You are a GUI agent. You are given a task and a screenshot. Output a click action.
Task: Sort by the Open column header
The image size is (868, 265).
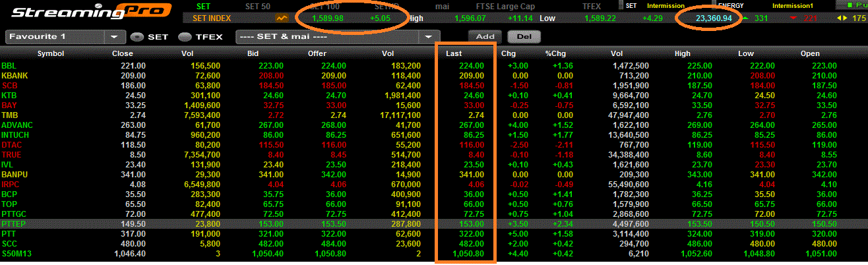click(810, 53)
